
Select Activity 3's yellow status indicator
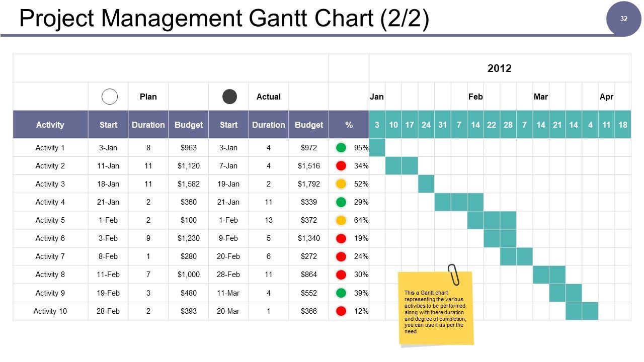(x=341, y=184)
